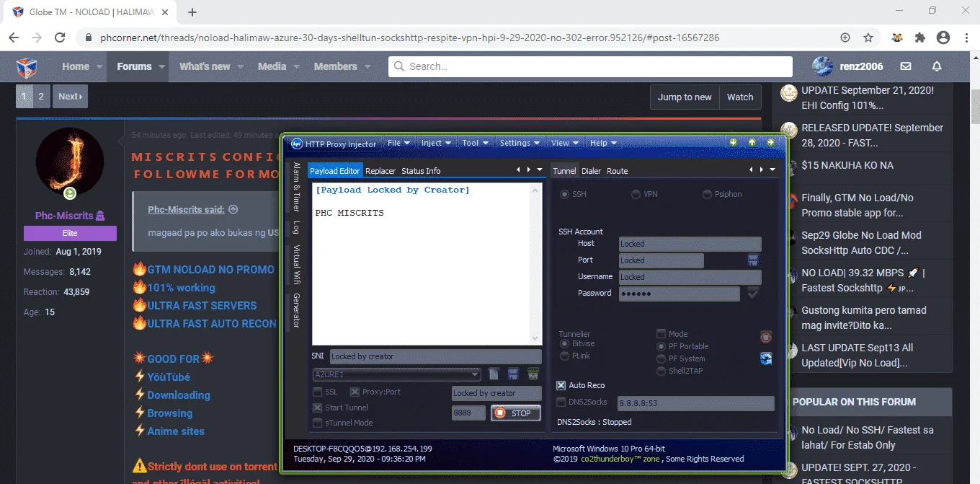Click the Watch button

[x=740, y=97]
